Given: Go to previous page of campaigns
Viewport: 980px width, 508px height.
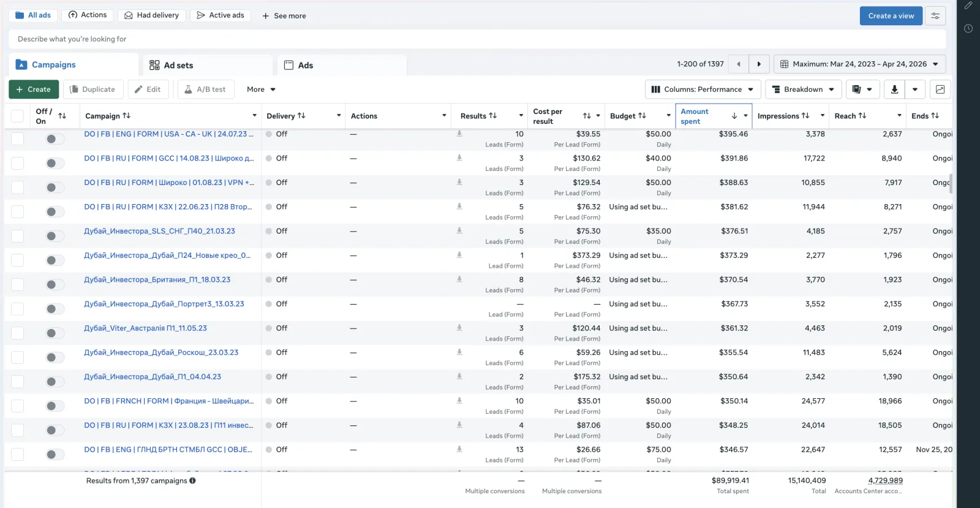Looking at the screenshot, I should click(x=739, y=64).
